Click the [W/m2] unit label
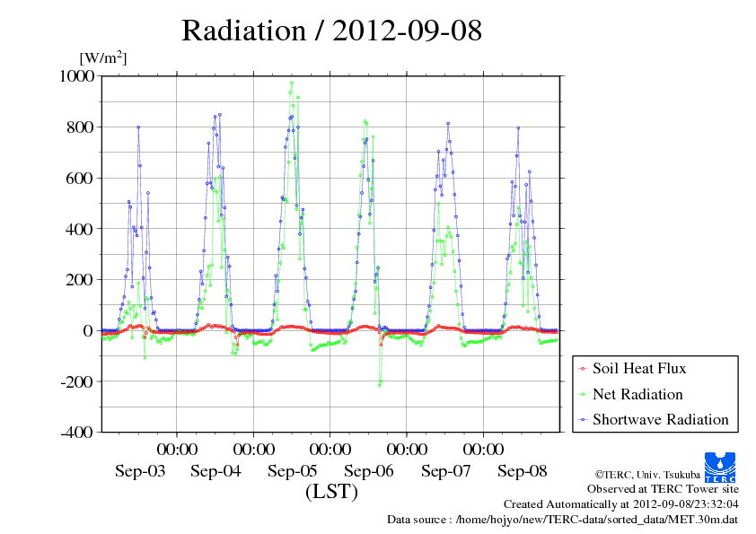The width and height of the screenshot is (756, 534). pyautogui.click(x=103, y=57)
